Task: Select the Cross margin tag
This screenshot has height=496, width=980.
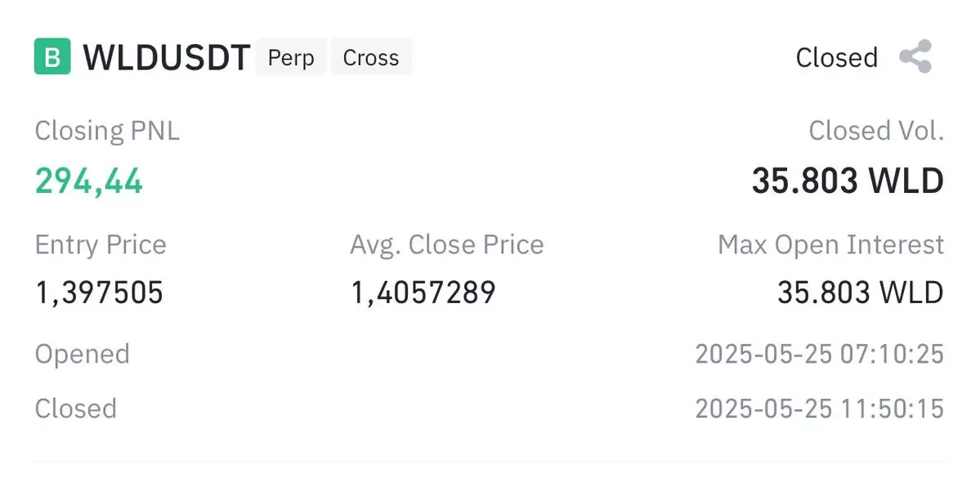Action: [370, 57]
